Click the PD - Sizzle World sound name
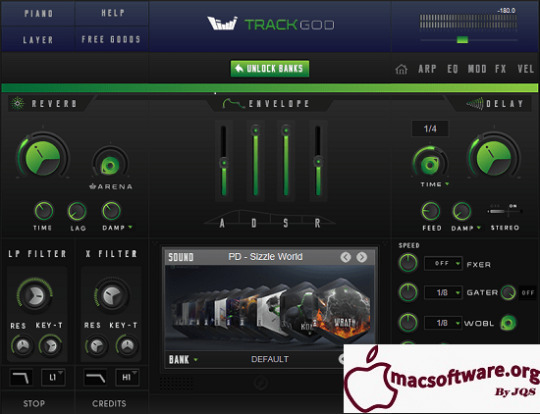This screenshot has height=414, width=540. point(265,257)
